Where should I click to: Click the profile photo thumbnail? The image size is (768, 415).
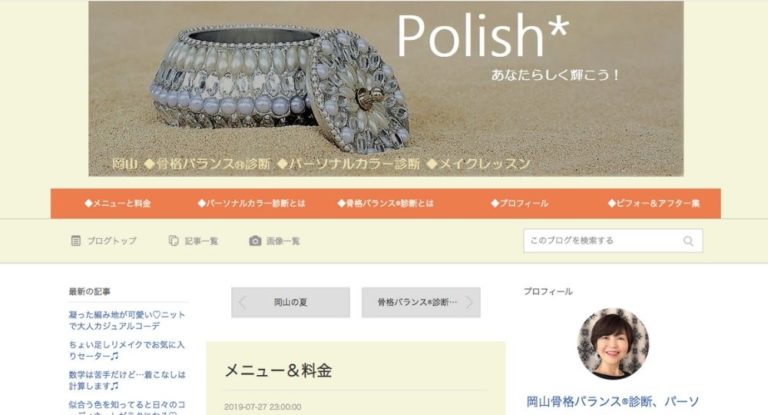point(613,343)
